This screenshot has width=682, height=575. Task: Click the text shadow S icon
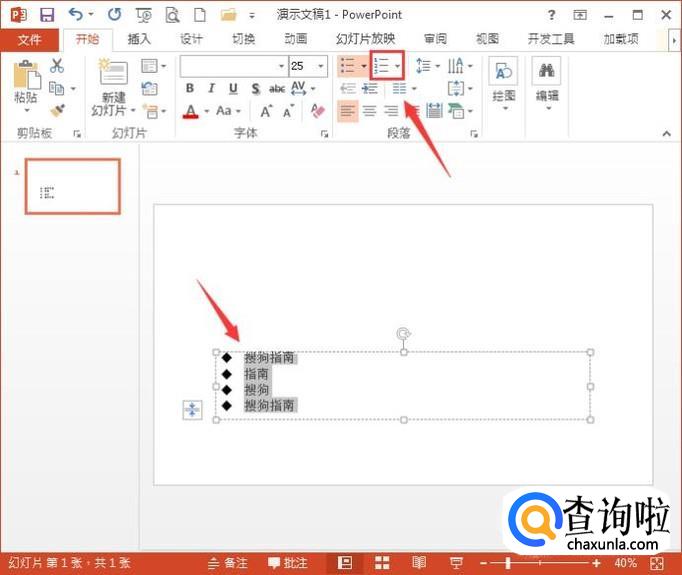pos(255,89)
